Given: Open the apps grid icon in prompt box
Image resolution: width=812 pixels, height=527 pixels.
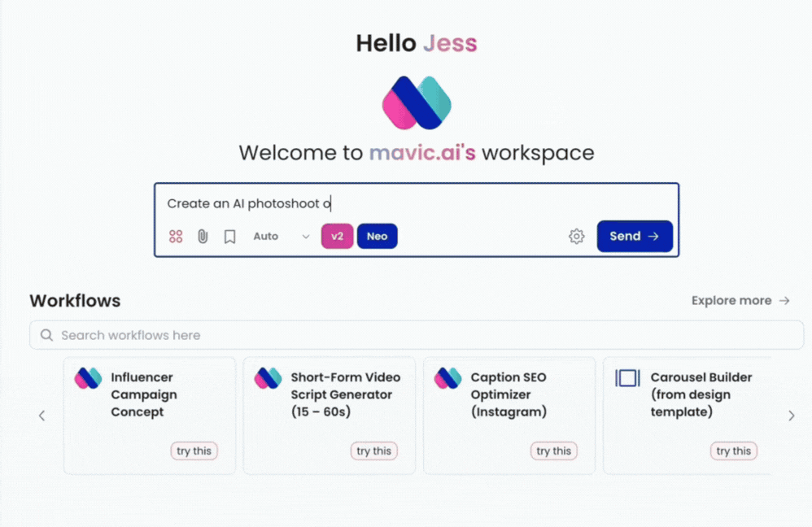Looking at the screenshot, I should 176,237.
